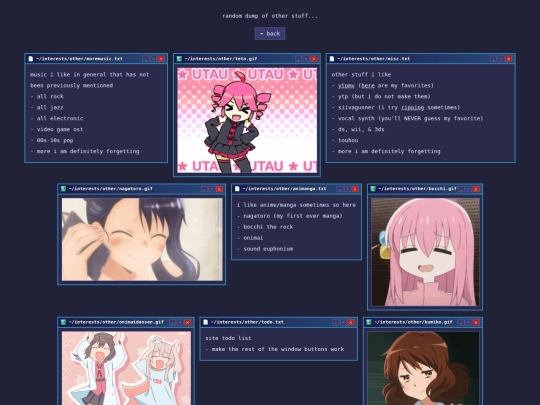Click the '~/interests/other/moremusic.txt' title text

tap(79, 59)
